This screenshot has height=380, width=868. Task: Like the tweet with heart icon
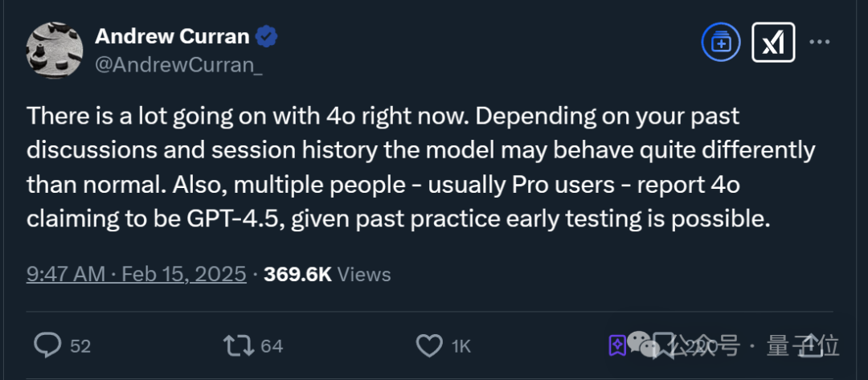click(429, 345)
